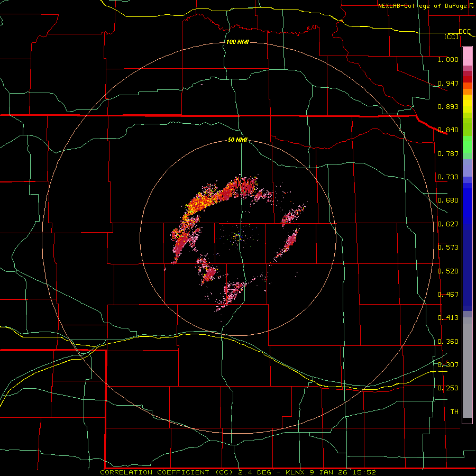This screenshot has width=476, height=476.
Task: Click the DCC product label
Action: (x=465, y=31)
